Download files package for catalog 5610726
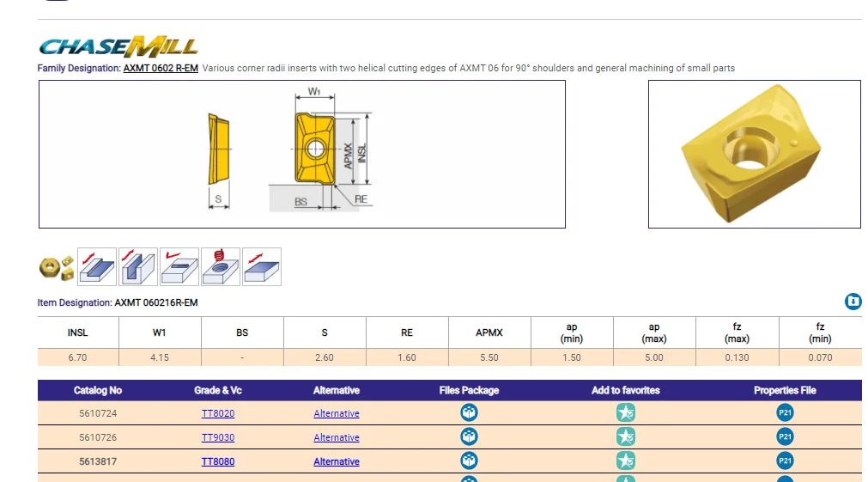Screen dimensions: 868x482 click(469, 436)
